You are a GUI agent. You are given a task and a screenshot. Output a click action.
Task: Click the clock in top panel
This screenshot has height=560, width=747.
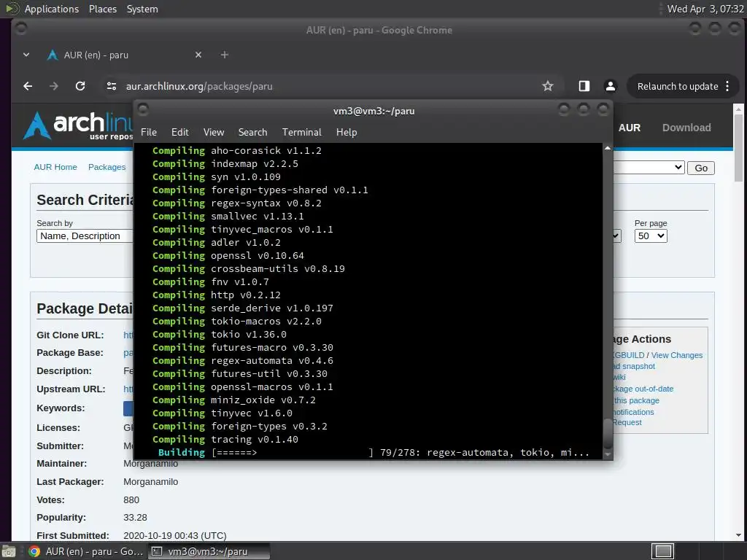[705, 9]
